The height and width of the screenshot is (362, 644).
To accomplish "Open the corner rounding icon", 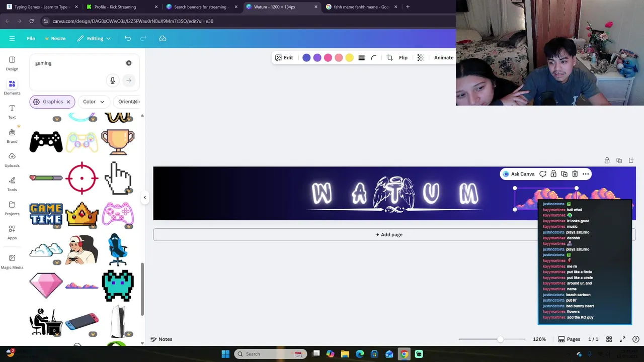I will click(x=373, y=58).
